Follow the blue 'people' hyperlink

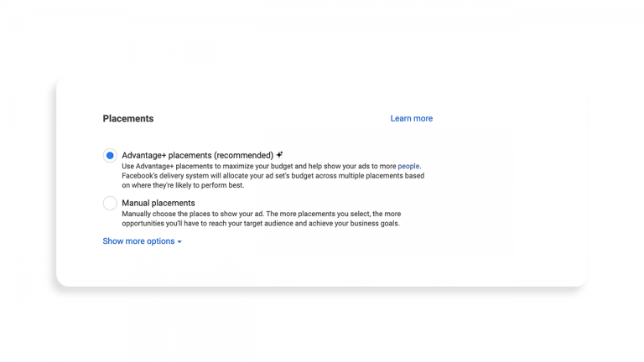point(408,166)
